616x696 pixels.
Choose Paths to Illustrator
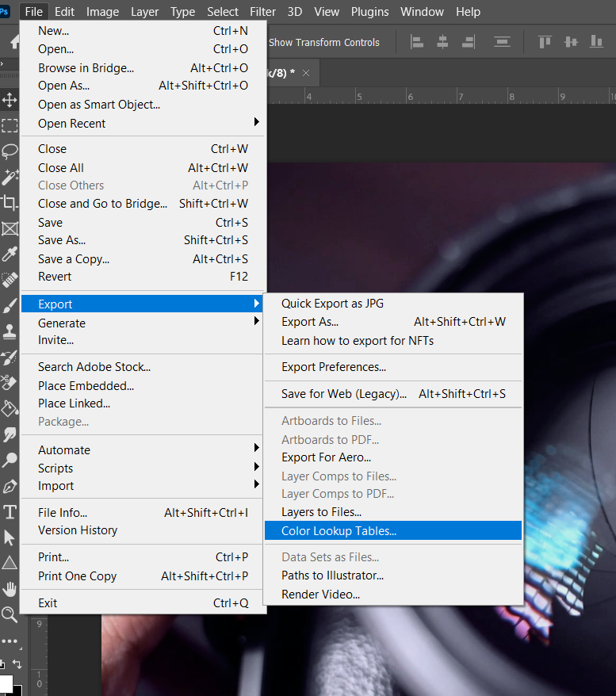[x=393, y=576]
